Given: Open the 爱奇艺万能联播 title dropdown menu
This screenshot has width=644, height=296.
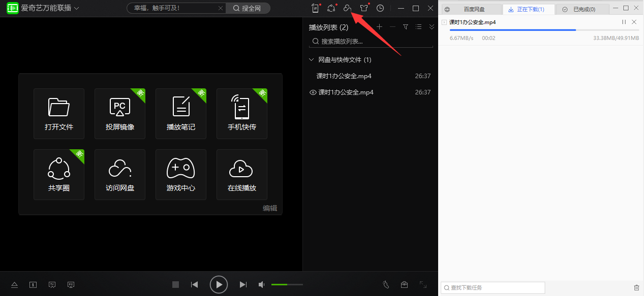Looking at the screenshot, I should (x=76, y=8).
